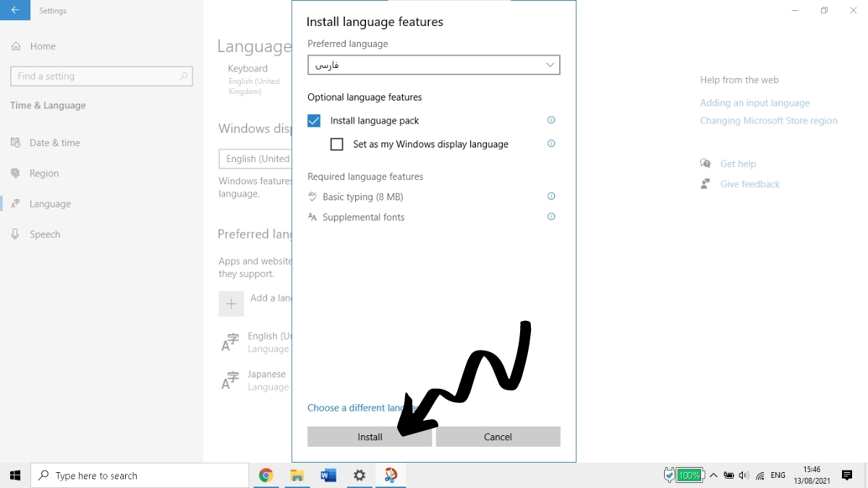Click the volume icon in the system tray
This screenshot has width=868, height=488.
tap(745, 475)
